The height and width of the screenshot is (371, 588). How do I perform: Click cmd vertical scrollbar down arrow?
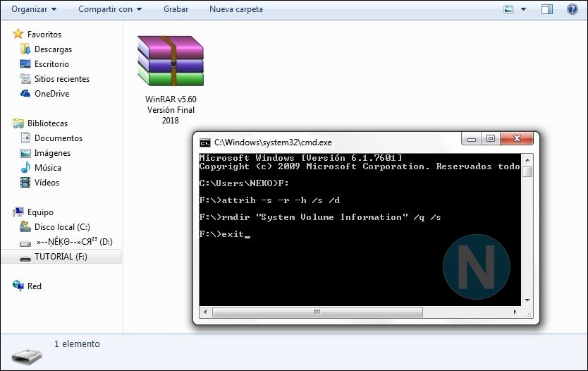point(527,300)
